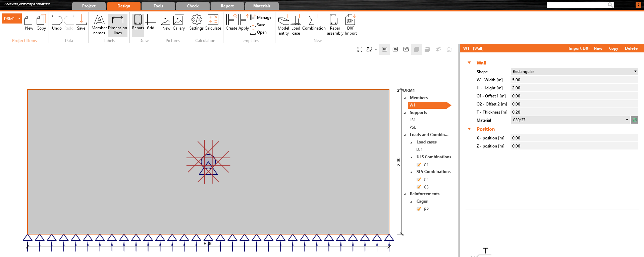
Task: Click the zoom extents view icon
Action: point(360,49)
